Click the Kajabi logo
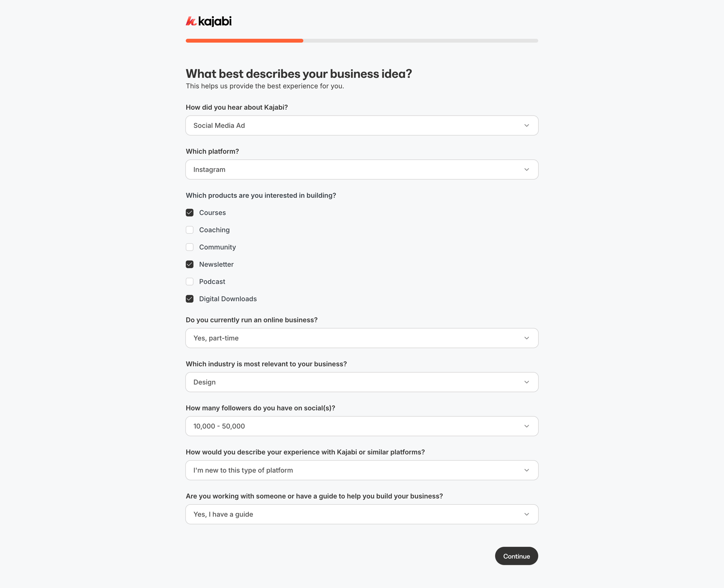 209,21
